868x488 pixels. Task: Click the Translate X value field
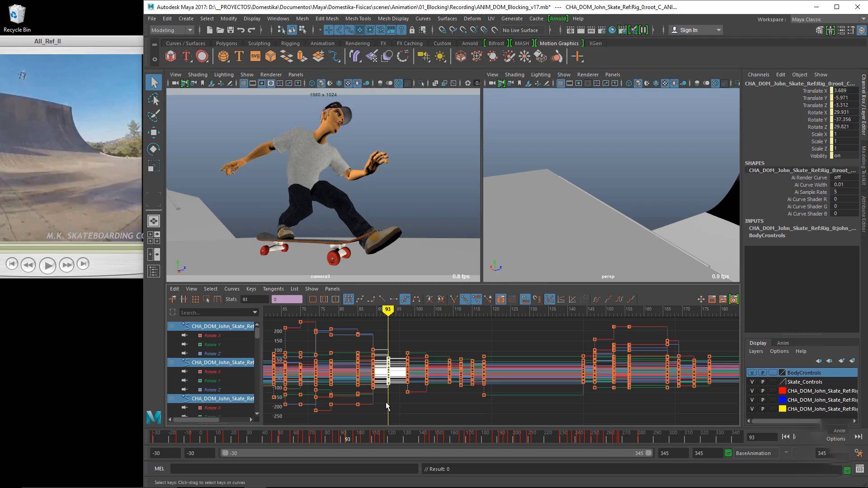click(x=845, y=90)
